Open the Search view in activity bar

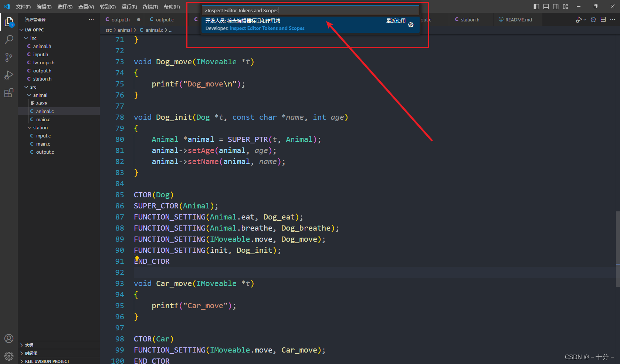pos(9,39)
